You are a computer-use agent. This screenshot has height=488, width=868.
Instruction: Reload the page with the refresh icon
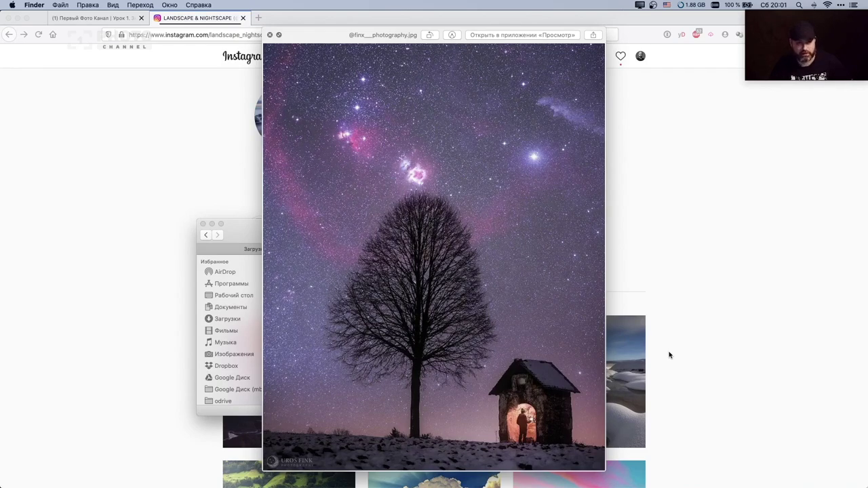pyautogui.click(x=39, y=35)
